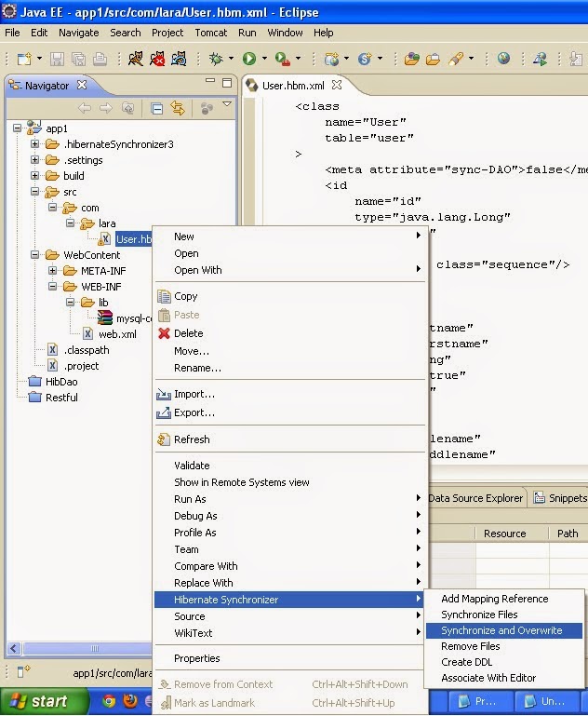Click the Search flashlight toolbar icon

pyautogui.click(x=456, y=59)
